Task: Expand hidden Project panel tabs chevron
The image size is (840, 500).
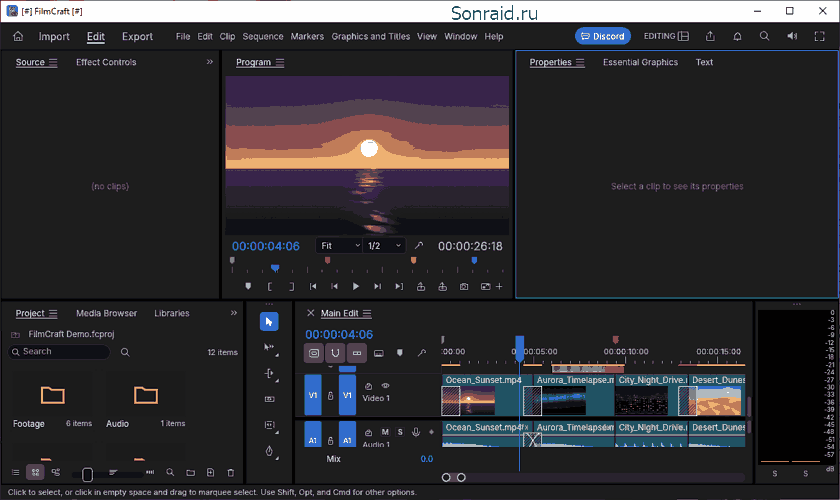Action: 234,312
